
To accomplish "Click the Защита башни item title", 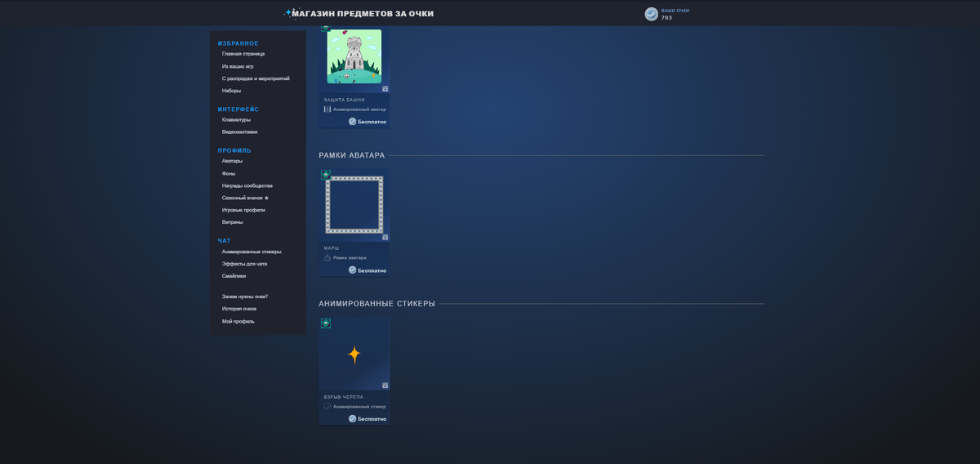I will click(345, 100).
